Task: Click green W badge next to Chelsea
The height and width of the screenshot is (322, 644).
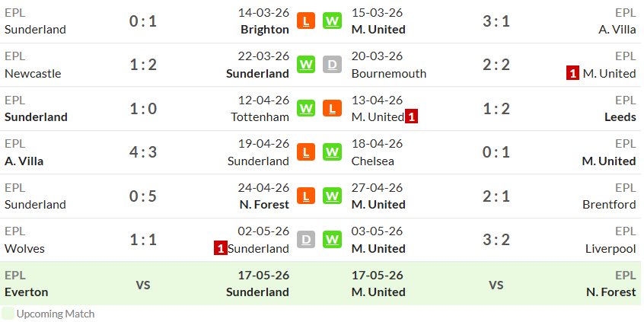Action: [332, 152]
